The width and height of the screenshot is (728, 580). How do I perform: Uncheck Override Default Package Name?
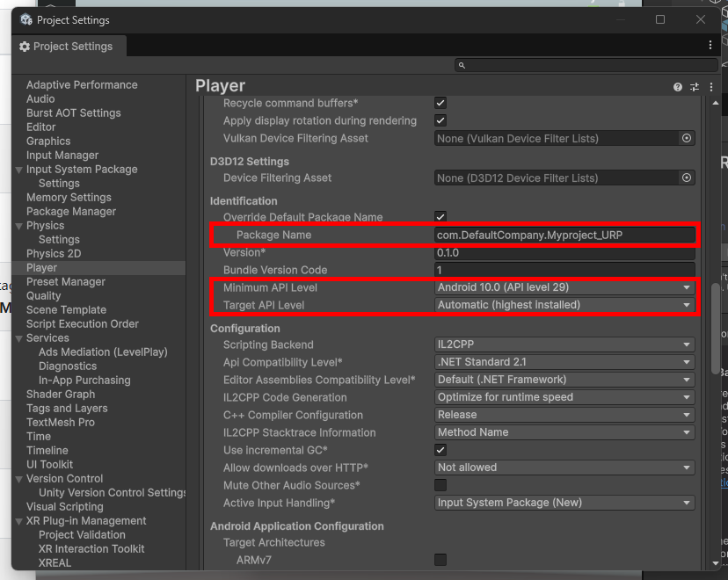[x=440, y=216]
